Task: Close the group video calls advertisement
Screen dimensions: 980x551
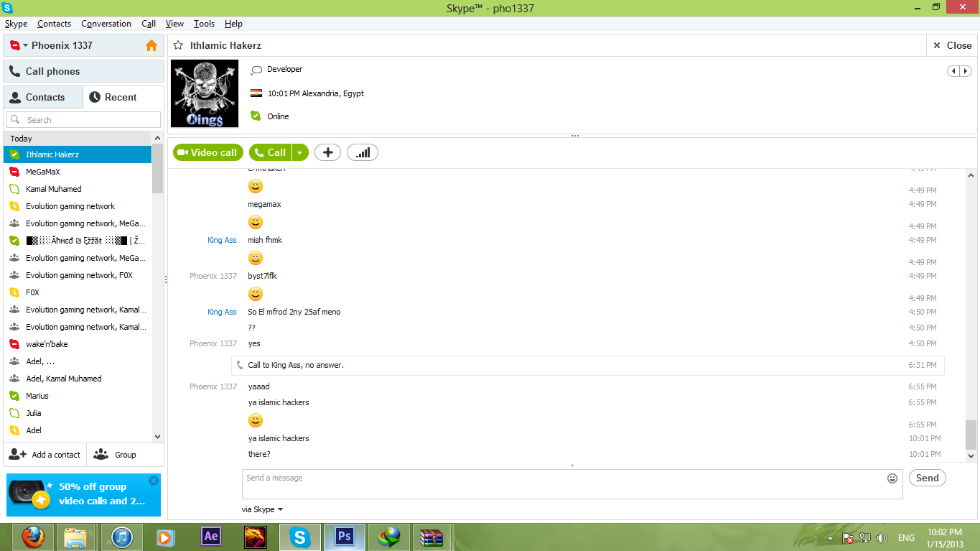Action: pyautogui.click(x=153, y=481)
